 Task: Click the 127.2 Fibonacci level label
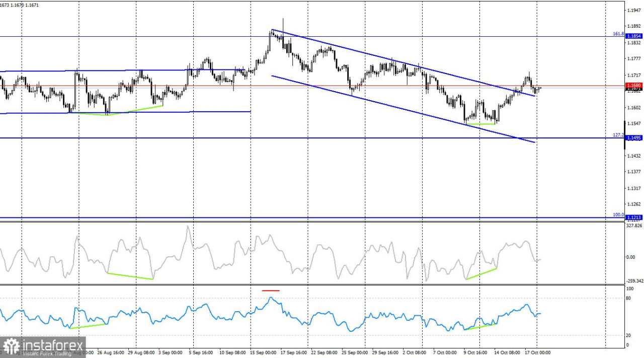click(617, 135)
